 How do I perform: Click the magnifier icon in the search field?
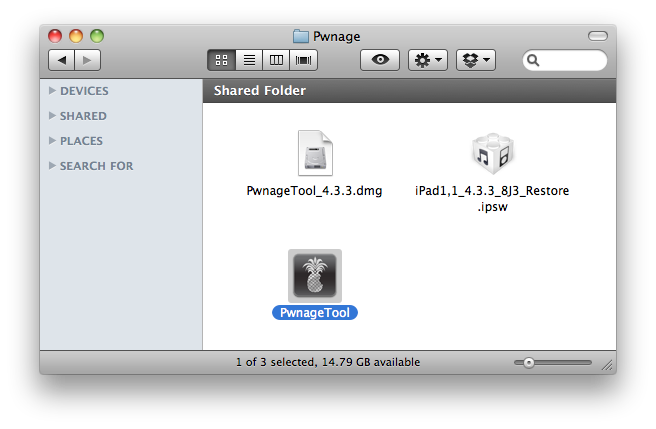(535, 61)
